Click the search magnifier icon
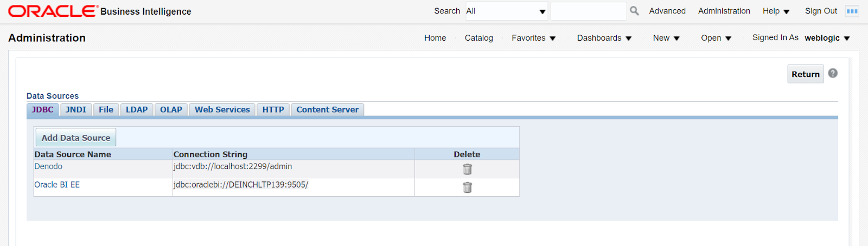868x246 pixels. click(634, 11)
